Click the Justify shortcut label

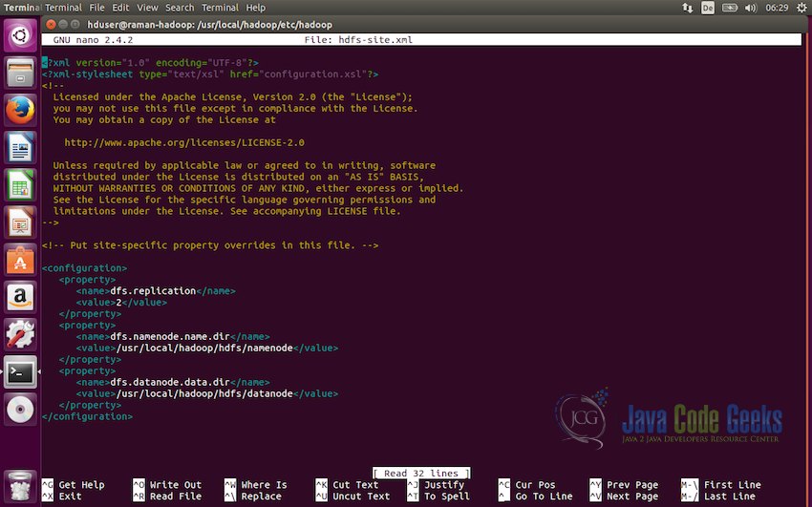click(x=444, y=485)
